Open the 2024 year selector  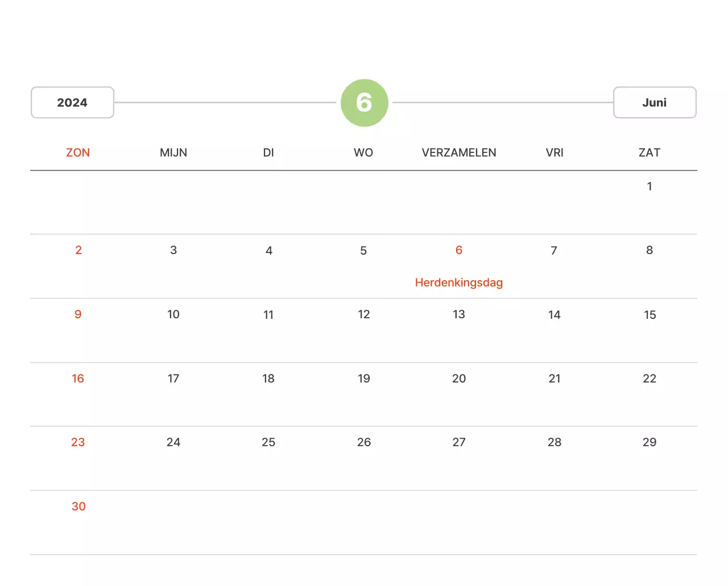tap(72, 103)
